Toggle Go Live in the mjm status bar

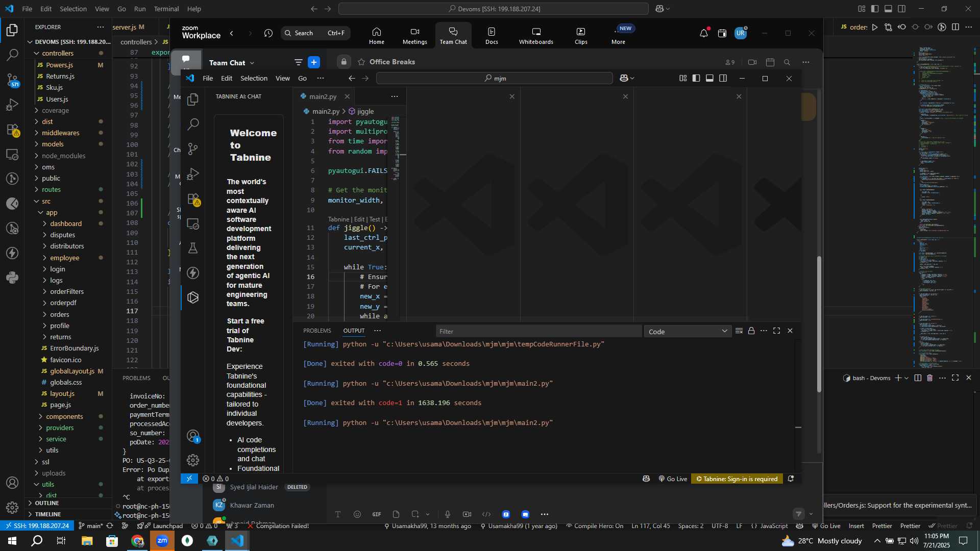point(673,479)
